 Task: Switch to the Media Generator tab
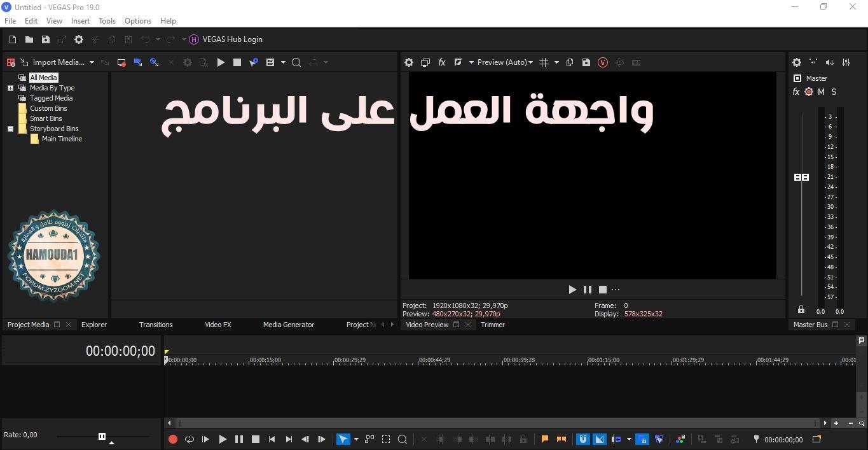coord(289,325)
